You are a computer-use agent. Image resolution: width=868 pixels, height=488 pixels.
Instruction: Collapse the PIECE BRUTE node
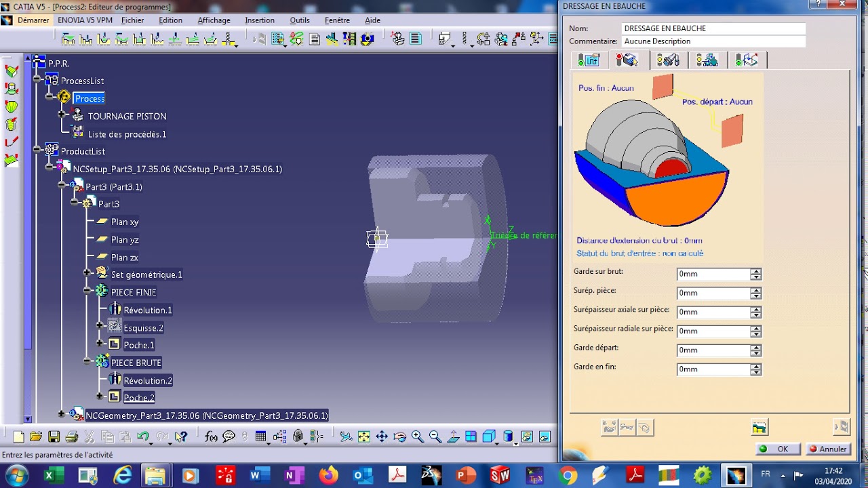pos(87,361)
